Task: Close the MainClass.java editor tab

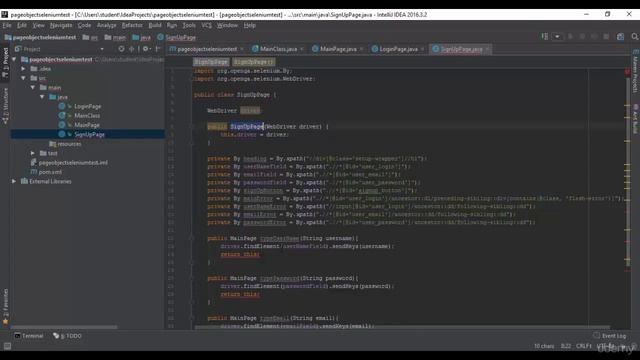Action: pos(302,49)
